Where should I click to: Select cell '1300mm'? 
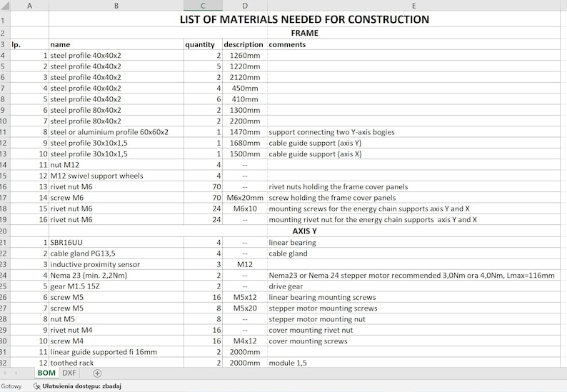tap(245, 110)
